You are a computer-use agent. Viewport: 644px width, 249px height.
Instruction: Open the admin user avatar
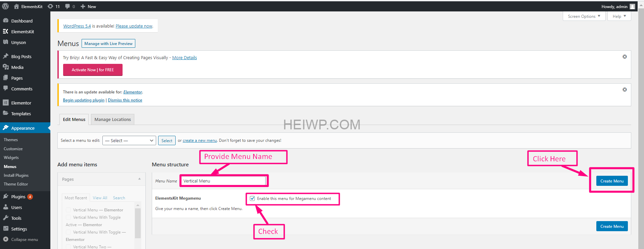click(x=632, y=6)
